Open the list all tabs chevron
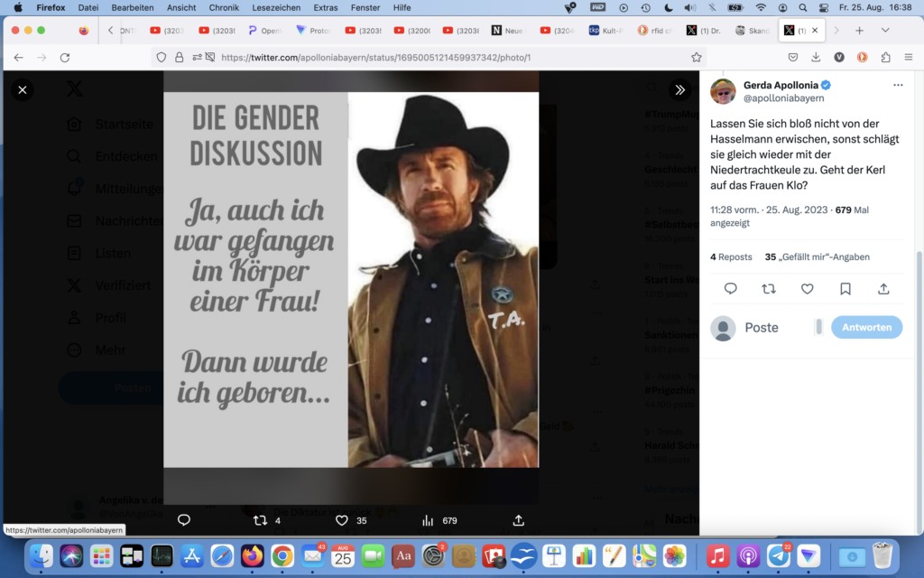This screenshot has width=924, height=578. click(885, 30)
